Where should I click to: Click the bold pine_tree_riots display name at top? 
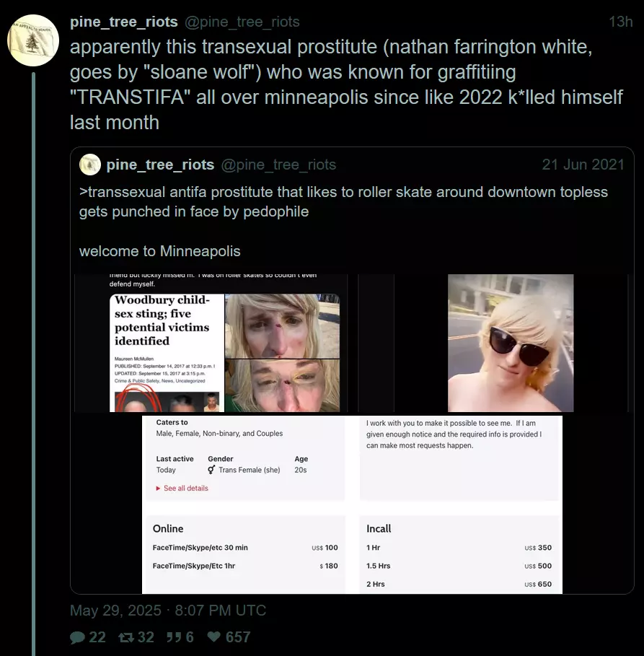[x=124, y=22]
